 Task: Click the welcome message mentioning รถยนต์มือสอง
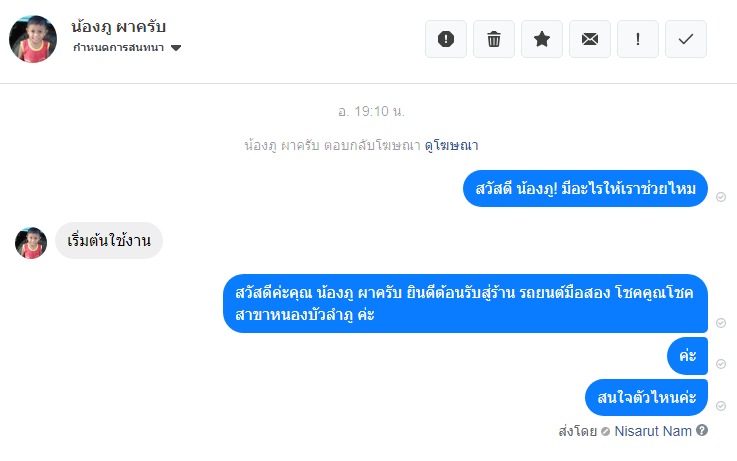coord(465,303)
